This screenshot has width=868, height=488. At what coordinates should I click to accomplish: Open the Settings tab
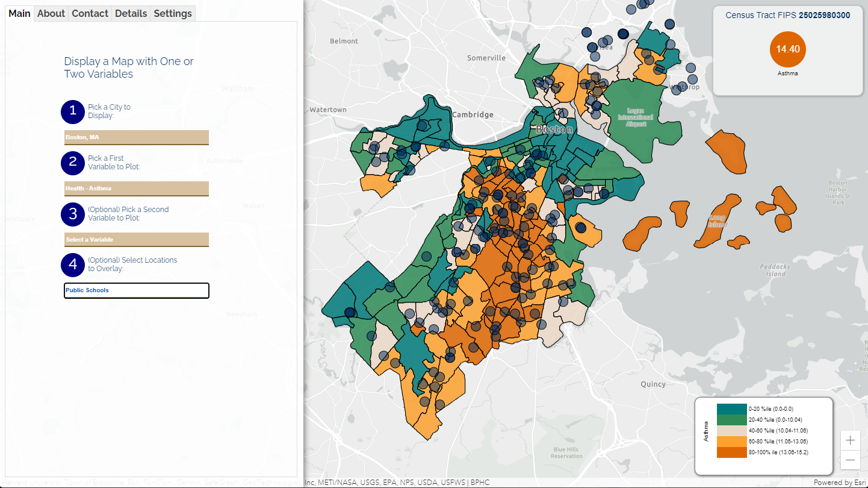click(173, 13)
